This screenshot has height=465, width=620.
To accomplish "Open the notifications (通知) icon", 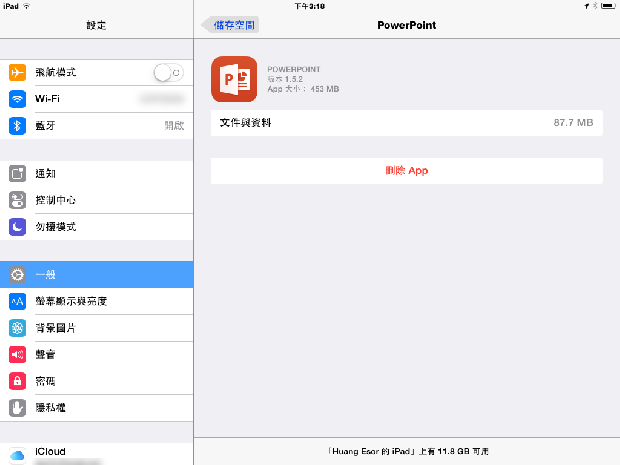I will tap(17, 174).
